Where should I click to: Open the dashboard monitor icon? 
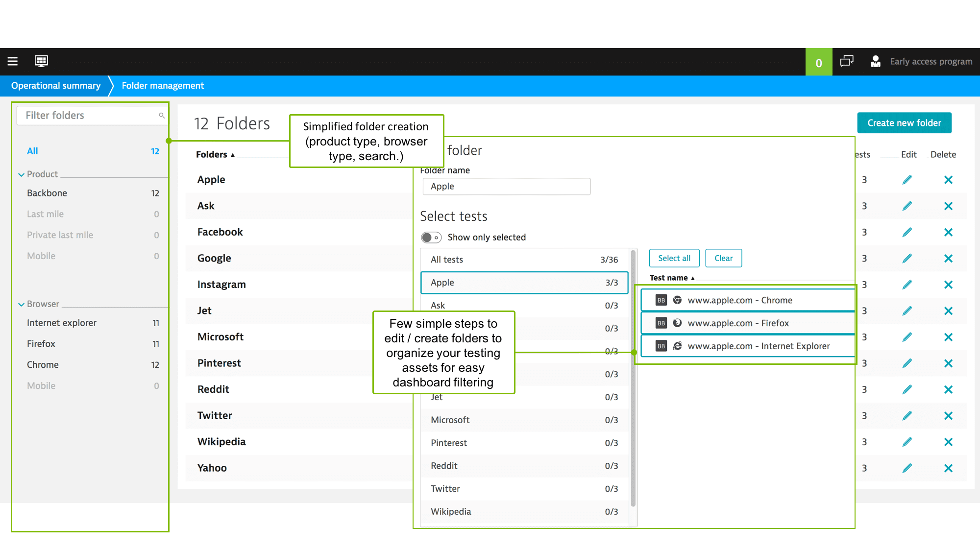[x=41, y=61]
